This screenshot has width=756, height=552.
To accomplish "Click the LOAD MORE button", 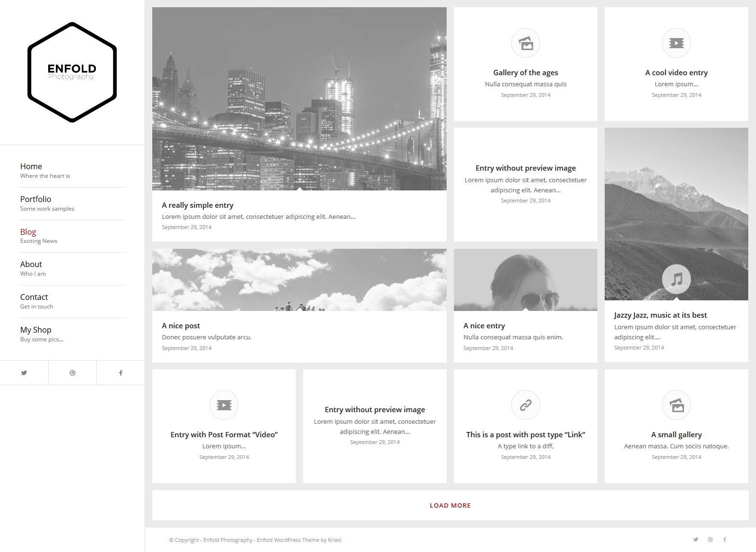I will [x=450, y=505].
